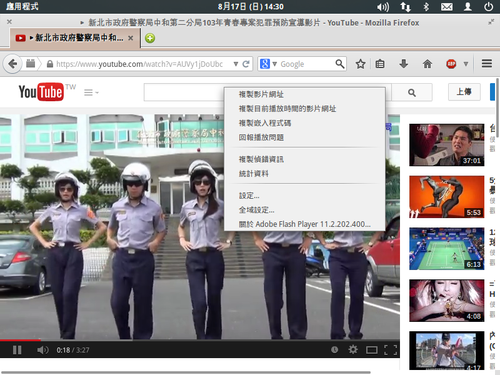
Task: Toggle theater mode in the player
Action: [372, 350]
